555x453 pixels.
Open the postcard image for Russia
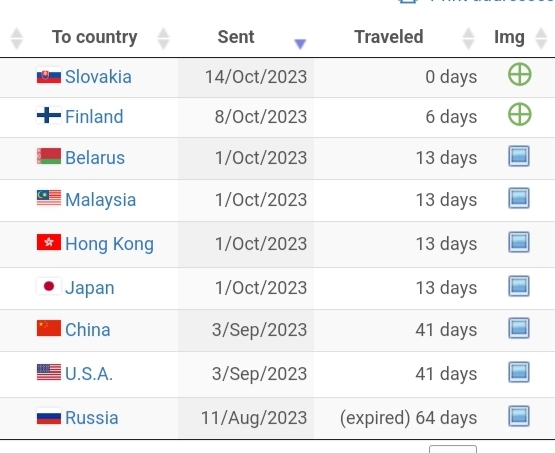point(519,415)
